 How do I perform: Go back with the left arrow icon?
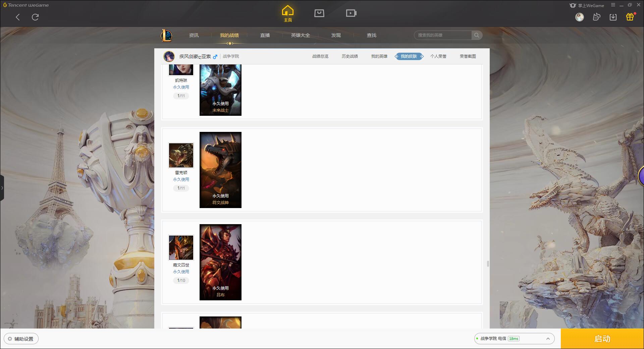click(x=18, y=17)
